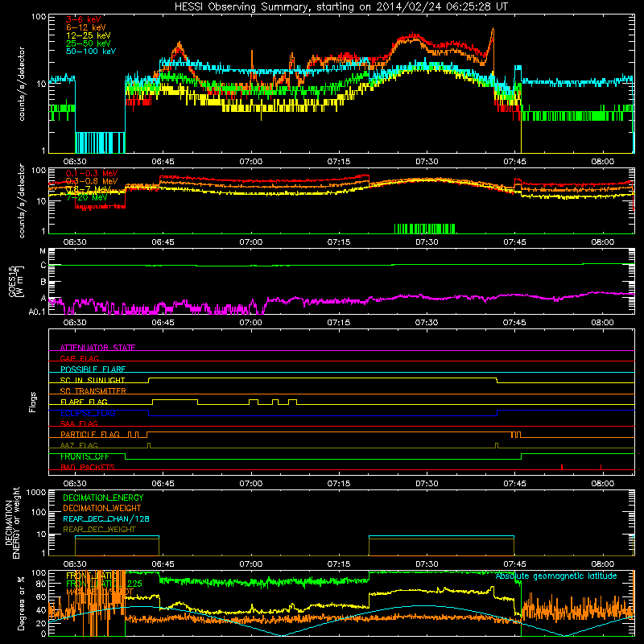The height and width of the screenshot is (644, 644).
Task: Select the olive AAZ_FLAG label
Action: (x=79, y=445)
